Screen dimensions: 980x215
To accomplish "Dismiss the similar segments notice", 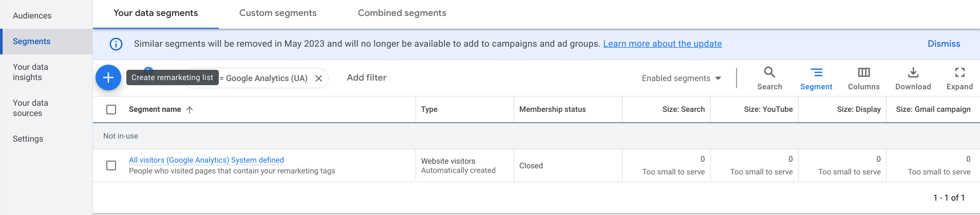I will (x=943, y=44).
